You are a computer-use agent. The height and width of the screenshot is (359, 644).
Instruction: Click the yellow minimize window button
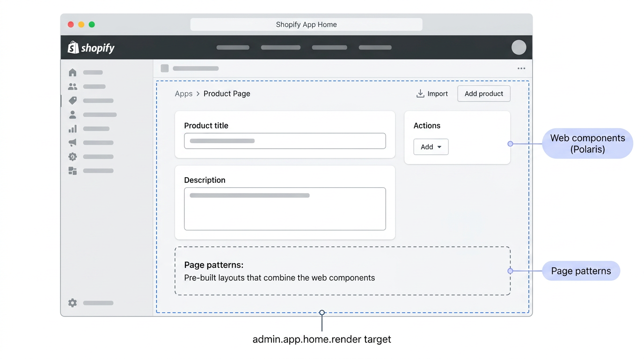coord(81,24)
